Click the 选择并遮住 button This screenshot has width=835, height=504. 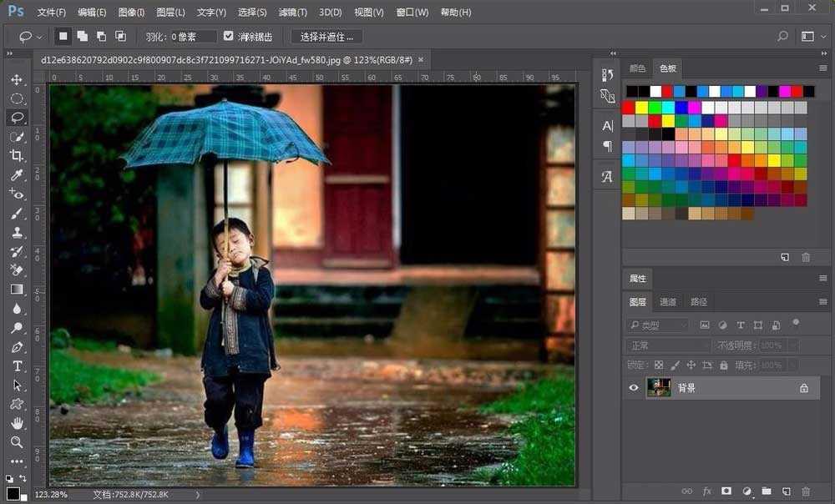pos(329,36)
